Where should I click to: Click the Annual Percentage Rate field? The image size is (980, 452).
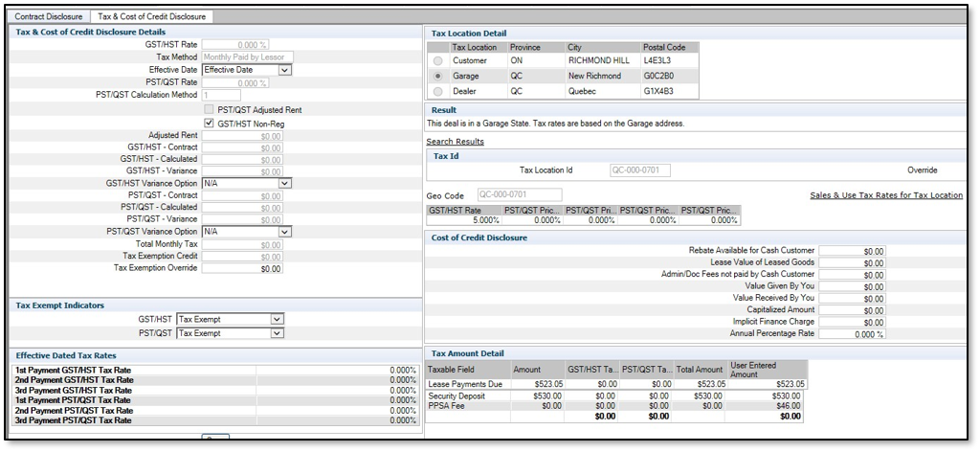click(x=852, y=334)
